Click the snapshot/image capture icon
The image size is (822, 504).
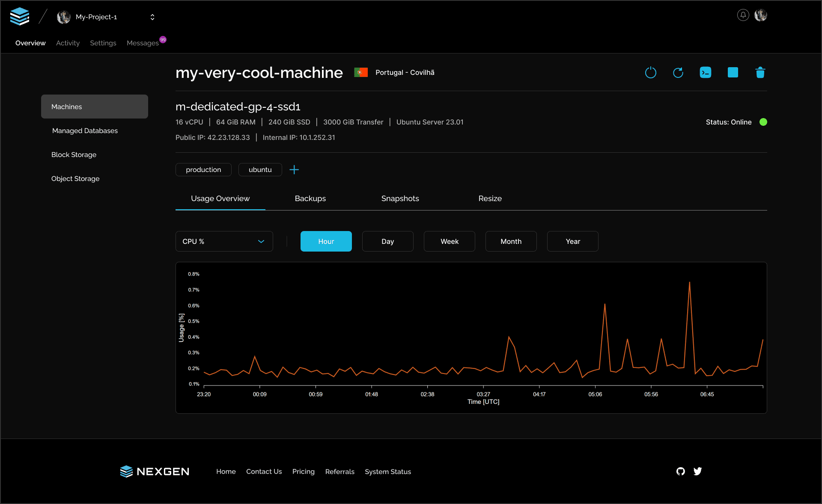733,72
